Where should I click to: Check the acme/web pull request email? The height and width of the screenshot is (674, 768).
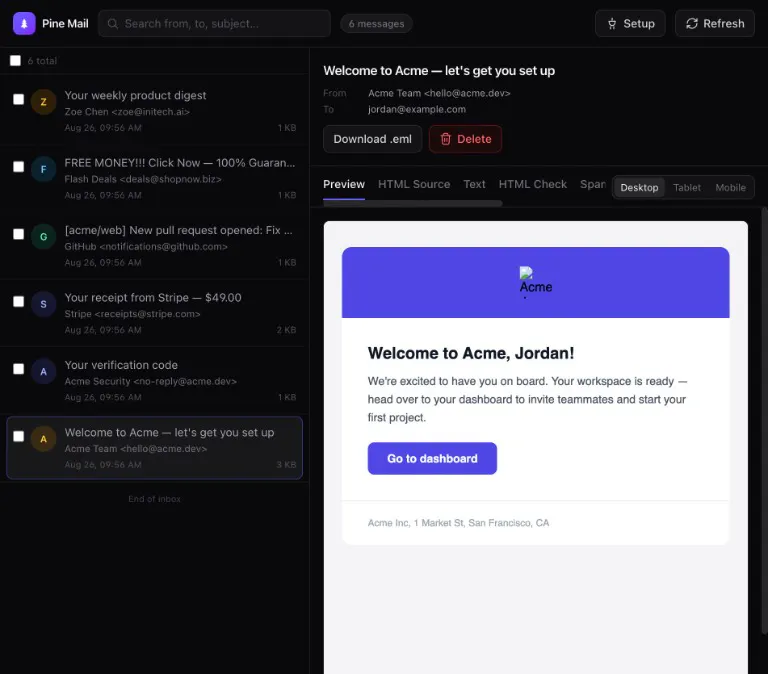[19, 234]
